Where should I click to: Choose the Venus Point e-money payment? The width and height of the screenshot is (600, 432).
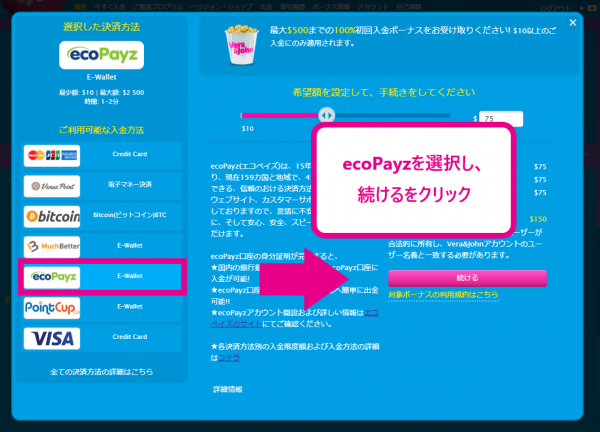pyautogui.click(x=102, y=186)
